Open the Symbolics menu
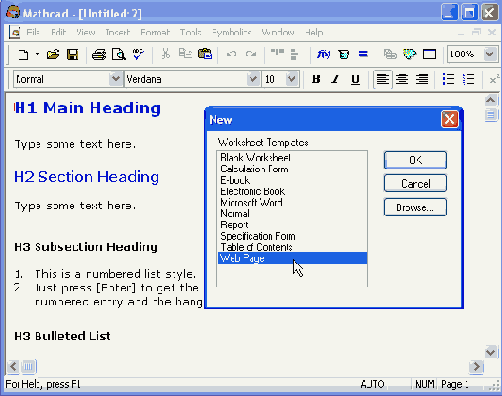Screen dimensions: 502x396 [232, 32]
